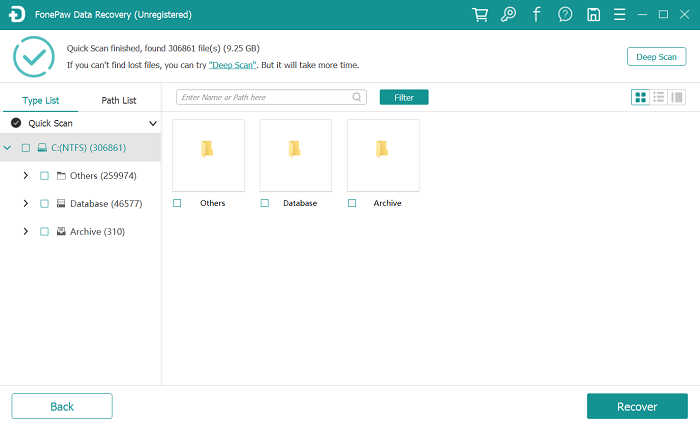Click the Quick Scan checkmark icon
Viewport: 700px width, 430px height.
(x=16, y=123)
